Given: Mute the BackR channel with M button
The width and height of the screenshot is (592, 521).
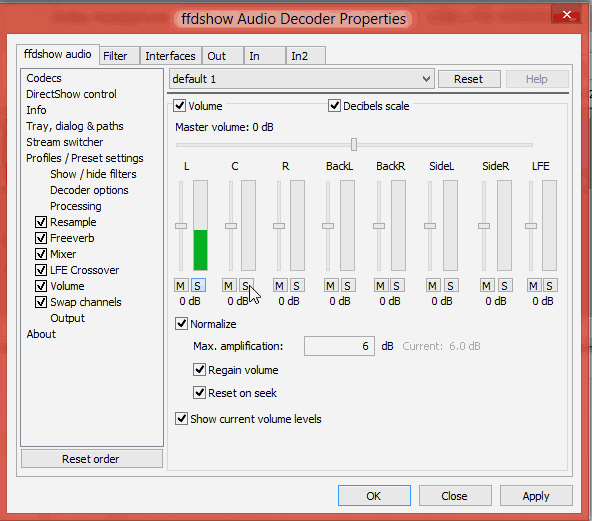Looking at the screenshot, I should (381, 286).
